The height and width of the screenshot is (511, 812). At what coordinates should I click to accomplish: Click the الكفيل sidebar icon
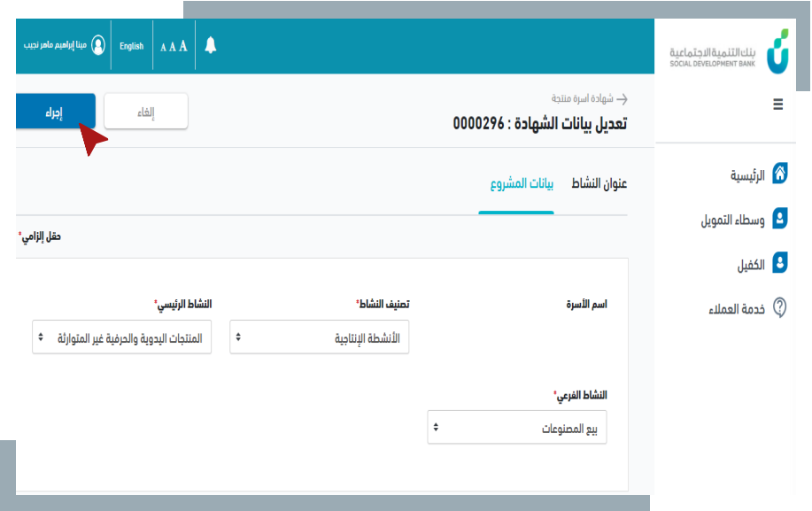780,262
